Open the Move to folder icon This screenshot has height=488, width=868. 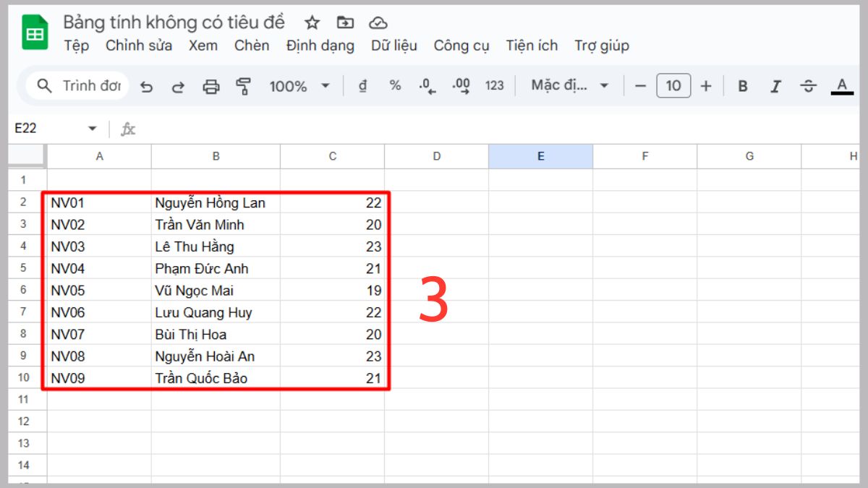(x=345, y=22)
